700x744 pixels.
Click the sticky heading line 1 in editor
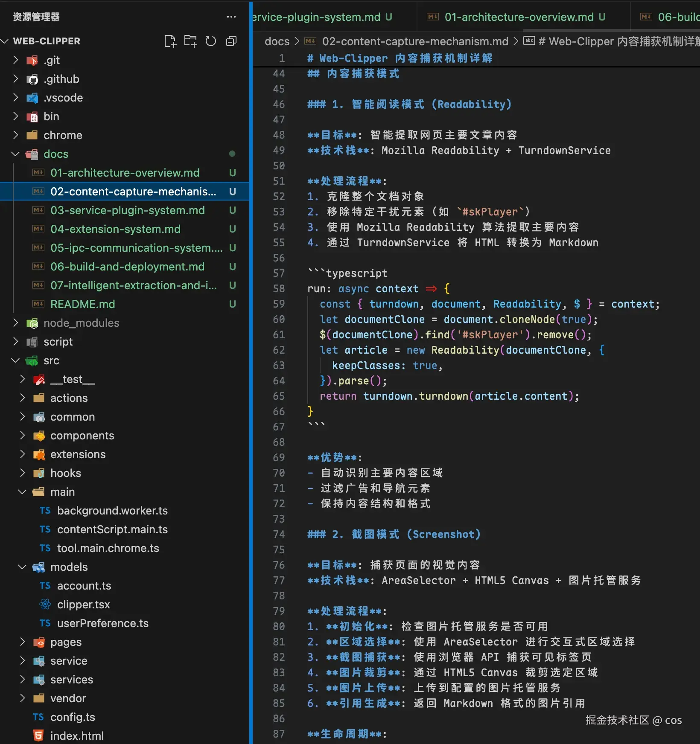400,58
